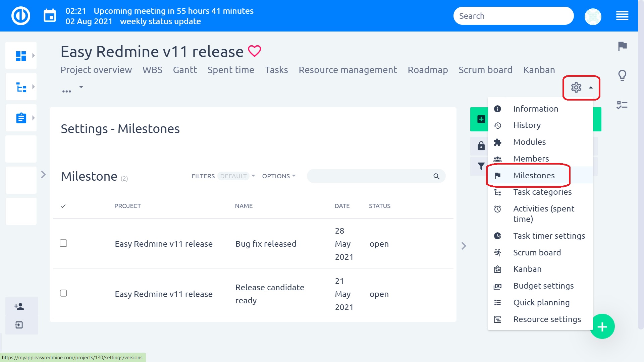Screen dimensions: 644x362
Task: Collapse the settings menu caret arrow
Action: pos(591,87)
